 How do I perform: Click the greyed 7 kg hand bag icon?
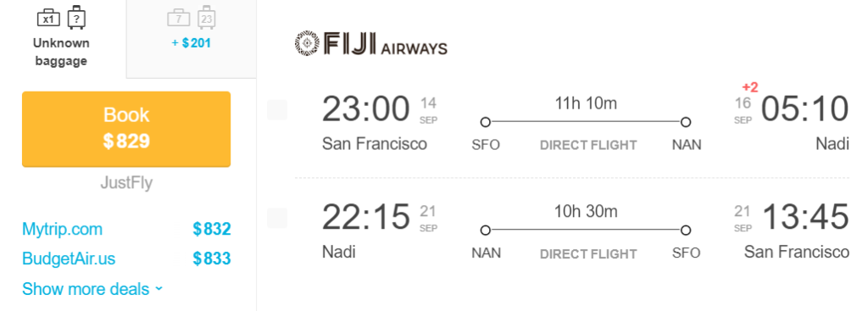[x=179, y=18]
